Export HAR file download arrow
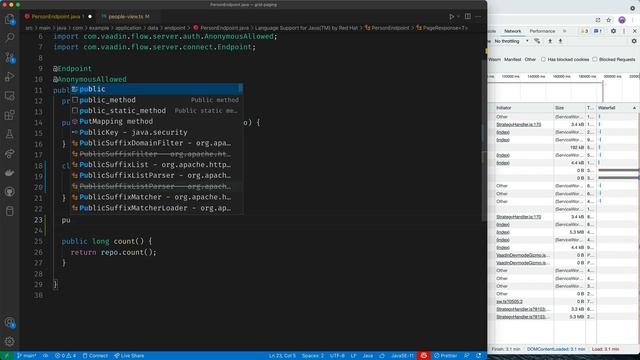 tap(560, 41)
